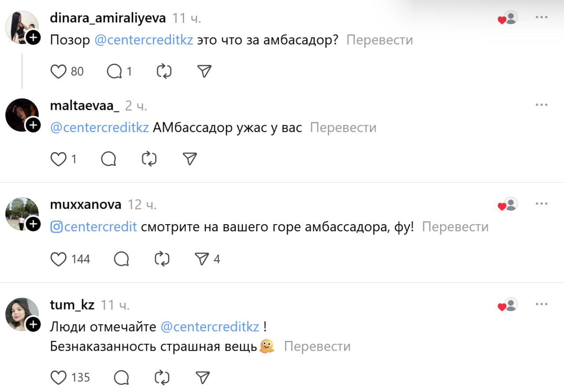Repost maltaevaa_'s post
The height and width of the screenshot is (392, 564).
(149, 159)
